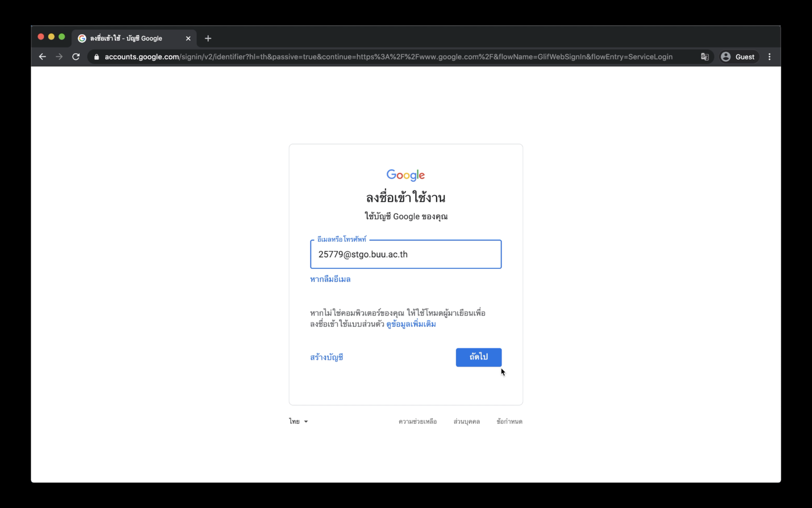Image resolution: width=812 pixels, height=508 pixels.
Task: Click the green fullscreen window button
Action: [62, 37]
